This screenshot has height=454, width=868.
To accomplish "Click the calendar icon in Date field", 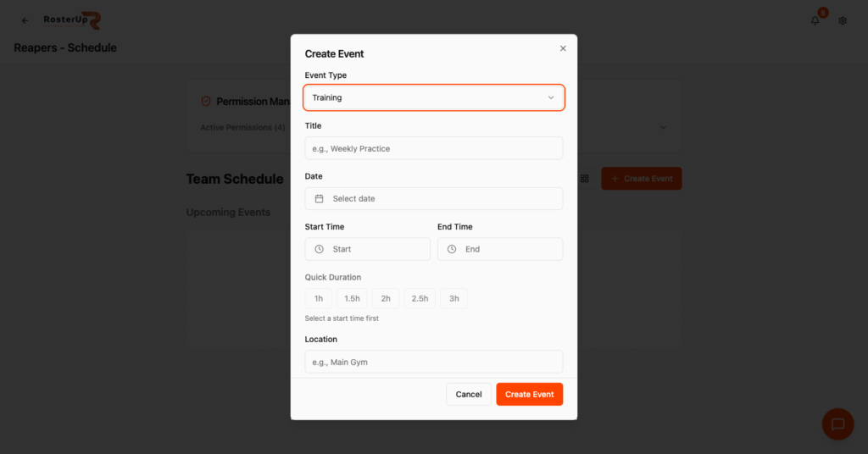I will 320,198.
